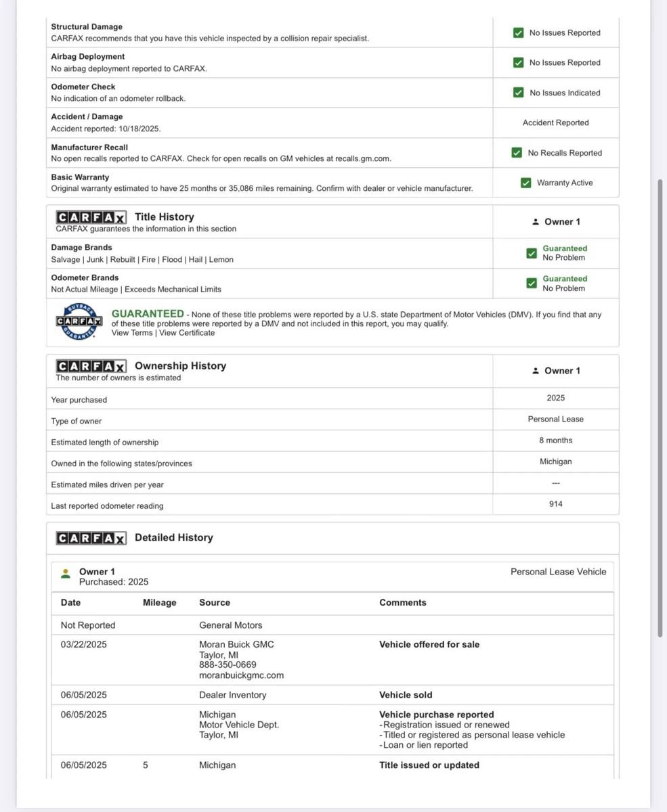The width and height of the screenshot is (667, 812).
Task: Click the 8 months ownership length value
Action: tap(556, 441)
